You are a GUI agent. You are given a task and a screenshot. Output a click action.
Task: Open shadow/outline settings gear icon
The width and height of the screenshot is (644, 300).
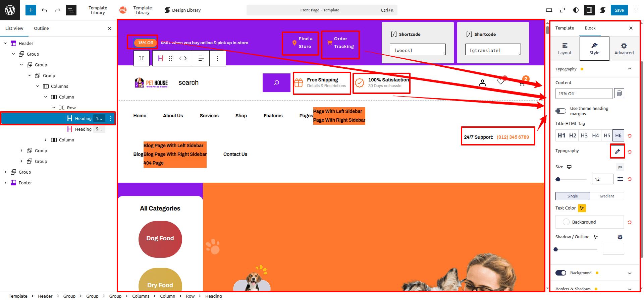[620, 237]
